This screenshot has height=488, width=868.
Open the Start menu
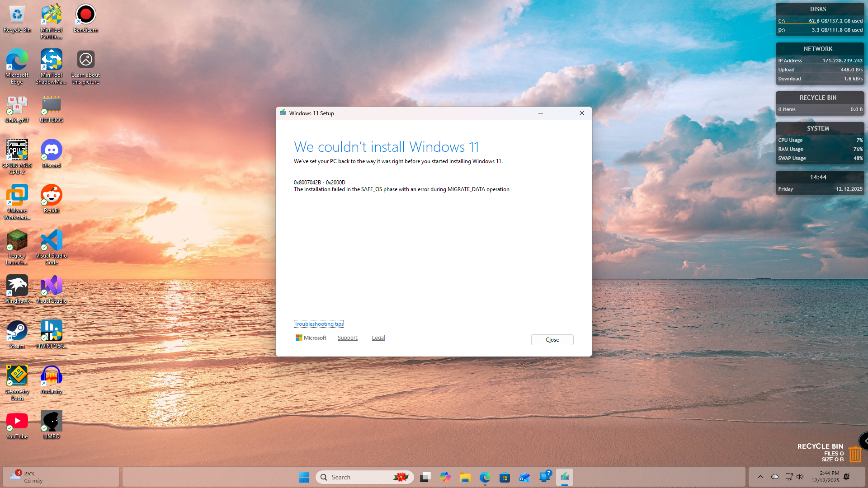304,477
